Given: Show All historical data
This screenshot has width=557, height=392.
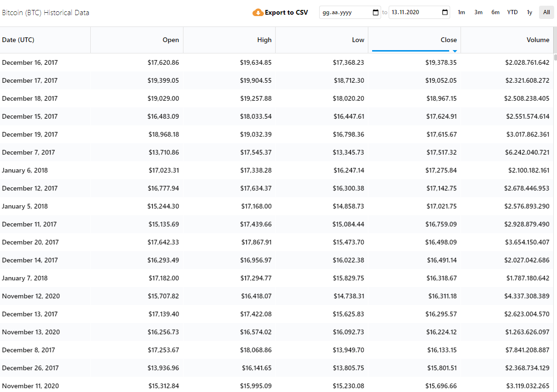Looking at the screenshot, I should pos(547,12).
